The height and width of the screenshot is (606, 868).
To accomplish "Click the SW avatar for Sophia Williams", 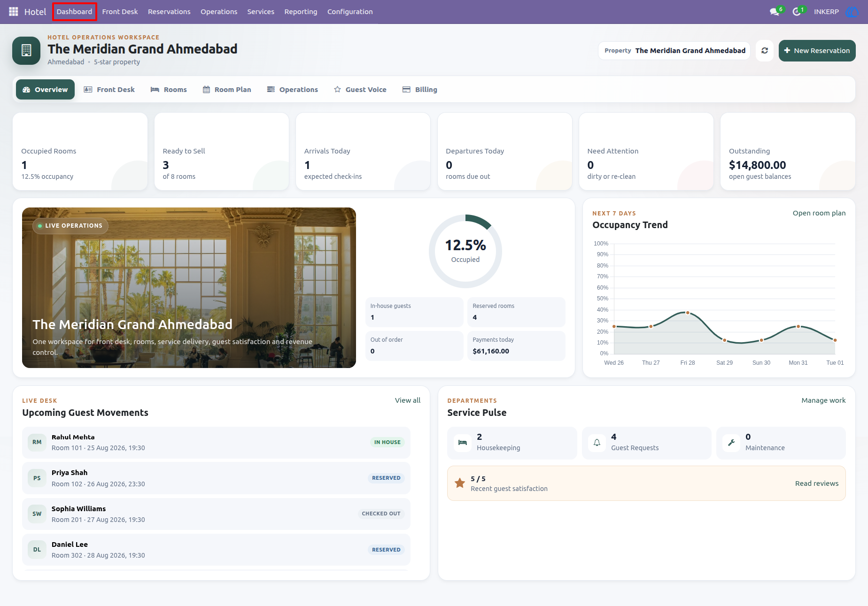I will (x=37, y=514).
